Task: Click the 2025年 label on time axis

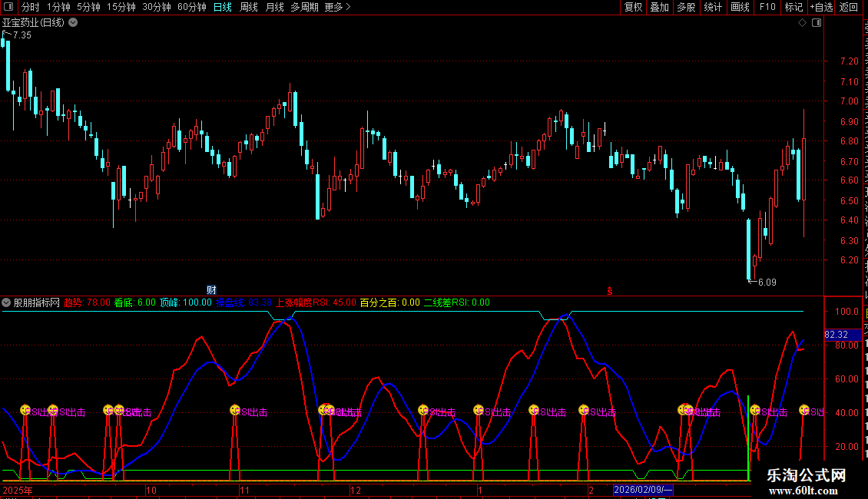Action: click(18, 490)
